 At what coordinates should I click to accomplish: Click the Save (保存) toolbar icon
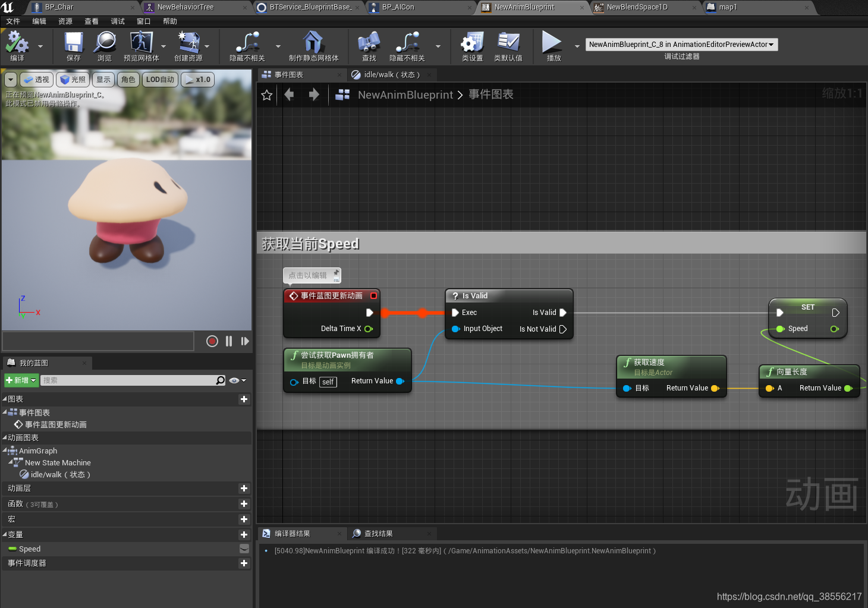click(74, 42)
